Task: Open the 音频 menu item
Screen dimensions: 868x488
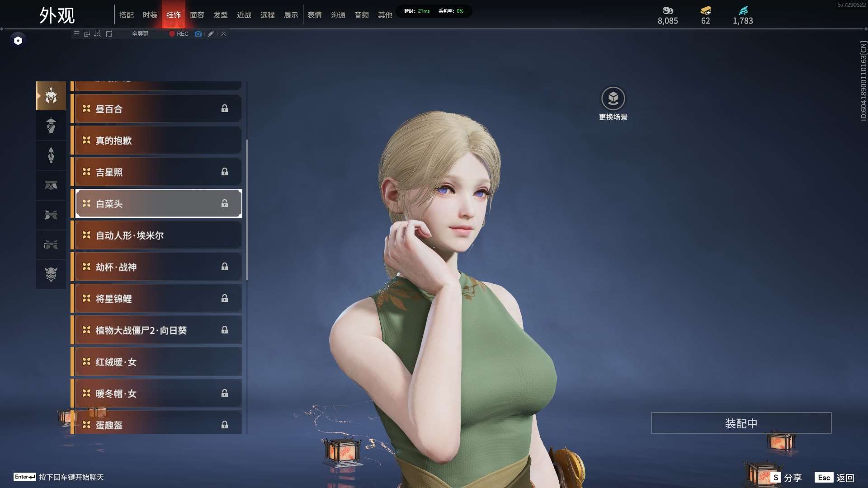Action: point(361,14)
